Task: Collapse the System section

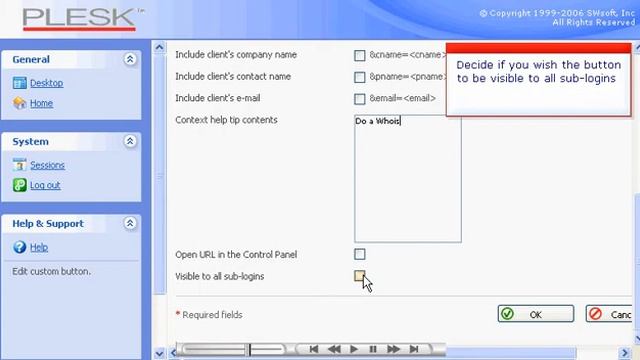Action: [x=130, y=141]
